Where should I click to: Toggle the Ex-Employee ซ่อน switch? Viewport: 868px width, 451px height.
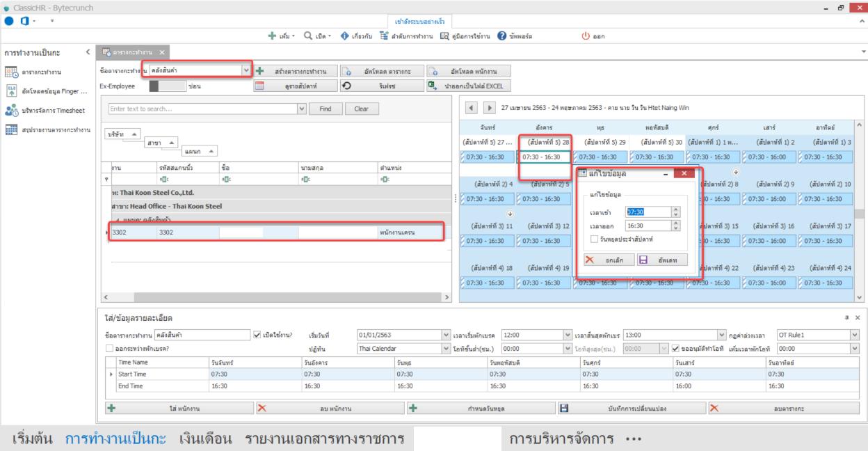coord(168,86)
